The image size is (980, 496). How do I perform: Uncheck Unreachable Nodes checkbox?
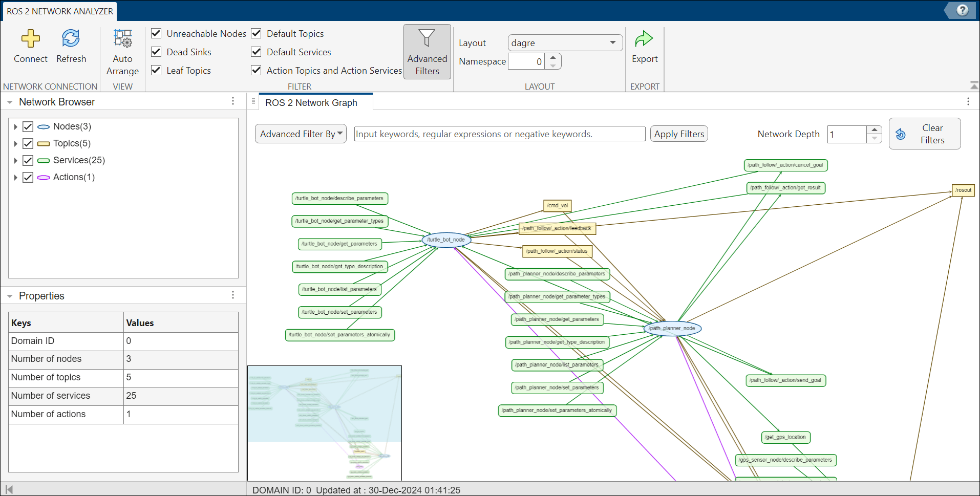click(x=157, y=34)
